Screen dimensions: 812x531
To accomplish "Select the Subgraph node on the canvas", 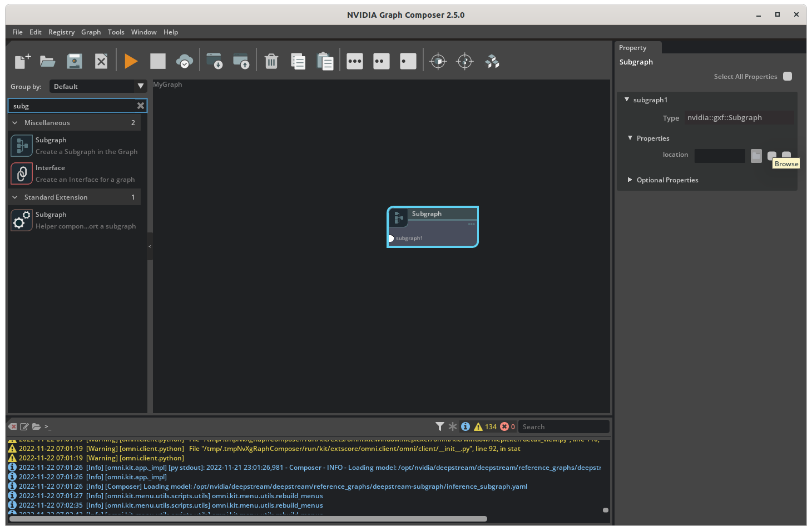I will pos(433,227).
